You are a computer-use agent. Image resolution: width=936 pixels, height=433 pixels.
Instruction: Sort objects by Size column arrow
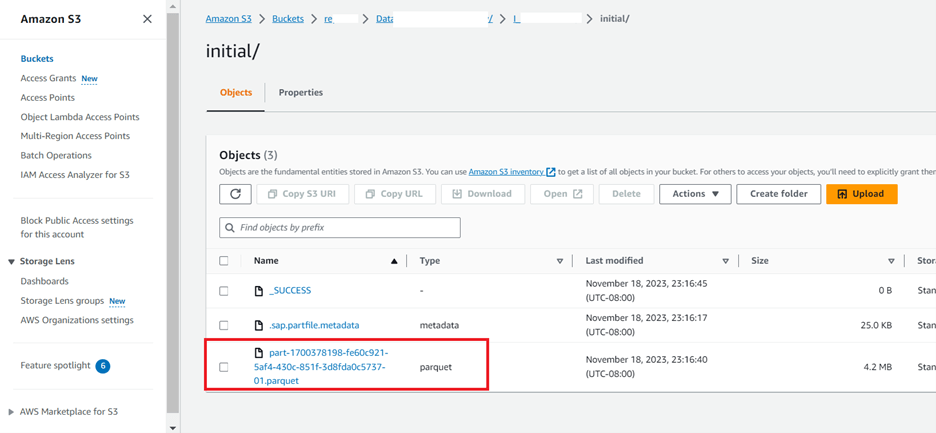[891, 261]
